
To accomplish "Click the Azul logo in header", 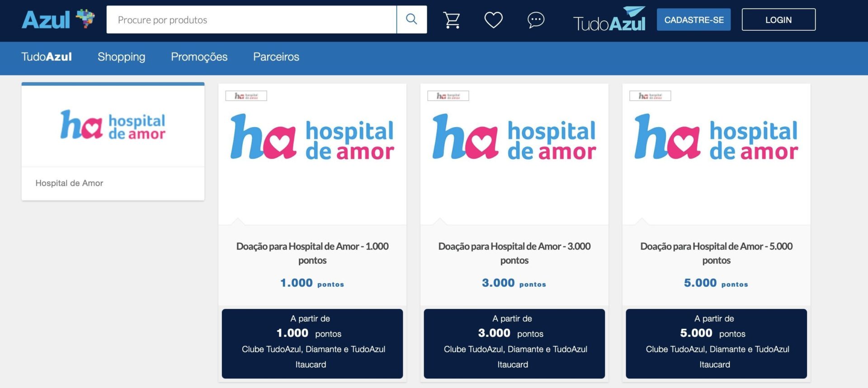I will tap(58, 19).
